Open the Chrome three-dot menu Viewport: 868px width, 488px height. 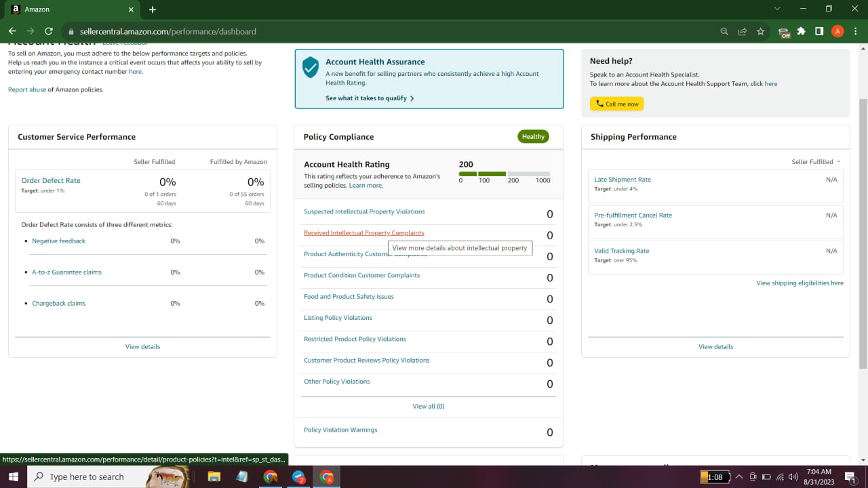click(x=856, y=31)
